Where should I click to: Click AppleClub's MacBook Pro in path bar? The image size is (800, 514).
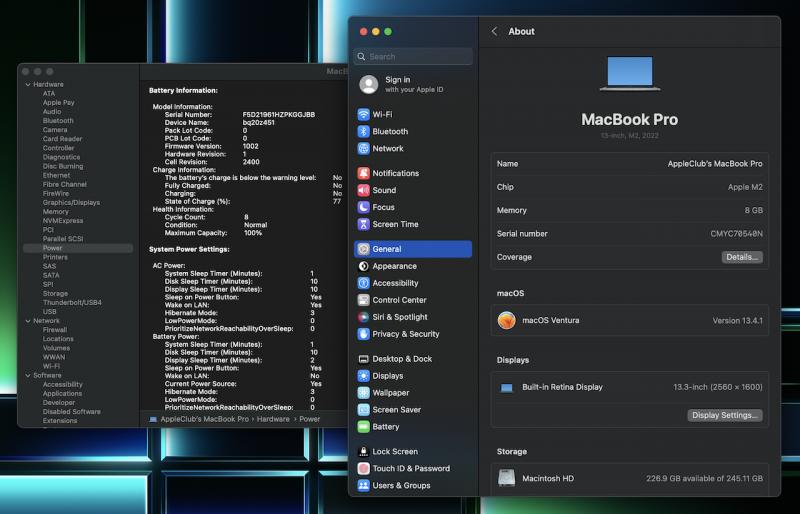[x=205, y=419]
